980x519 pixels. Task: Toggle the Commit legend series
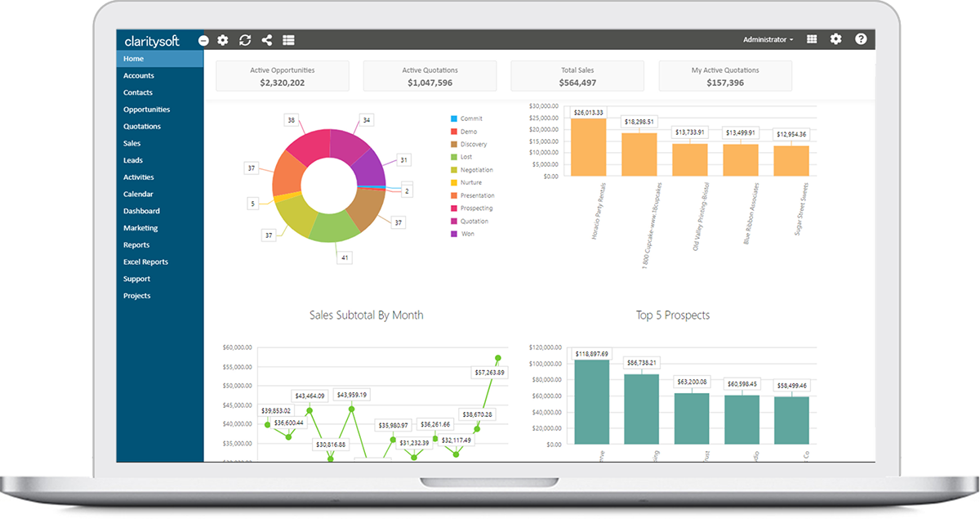coord(470,119)
